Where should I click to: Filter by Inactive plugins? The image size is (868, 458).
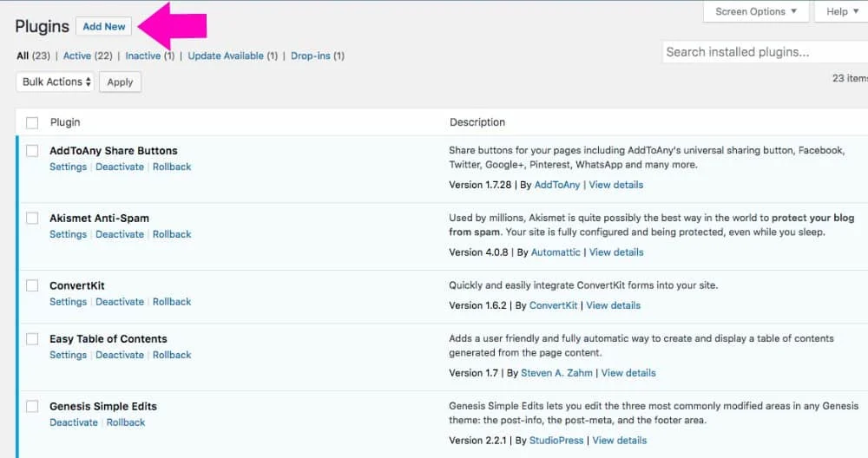point(143,56)
